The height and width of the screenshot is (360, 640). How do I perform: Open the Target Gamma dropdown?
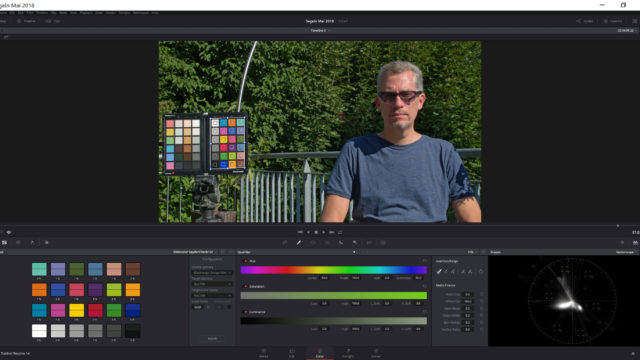tap(212, 284)
